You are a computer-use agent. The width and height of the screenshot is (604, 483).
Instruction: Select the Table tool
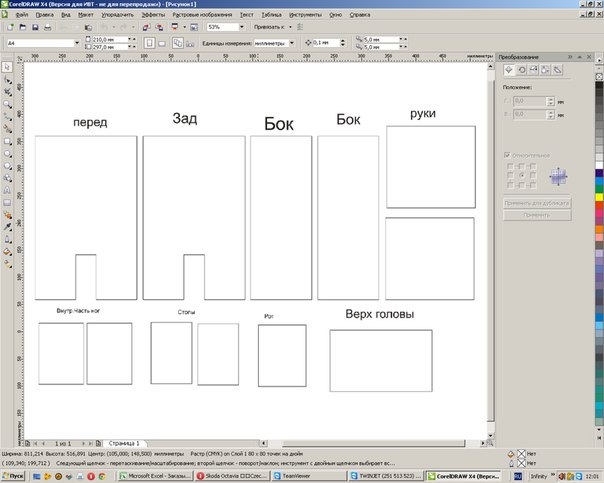(7, 203)
